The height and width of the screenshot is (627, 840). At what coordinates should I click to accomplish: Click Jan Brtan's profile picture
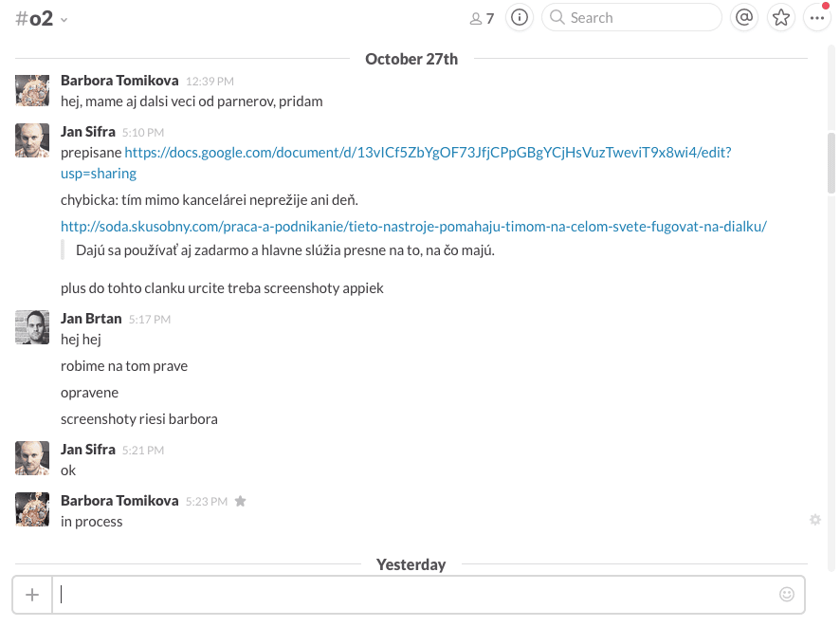32,327
